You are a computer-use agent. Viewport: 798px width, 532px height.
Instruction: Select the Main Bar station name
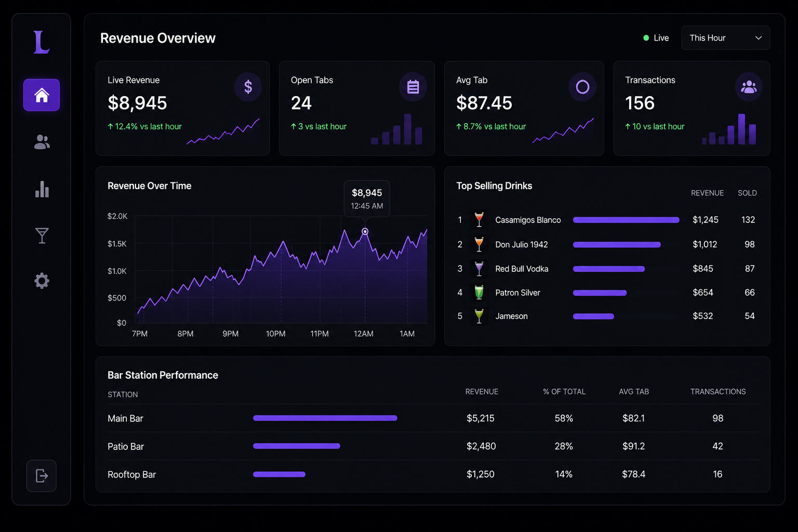click(125, 418)
